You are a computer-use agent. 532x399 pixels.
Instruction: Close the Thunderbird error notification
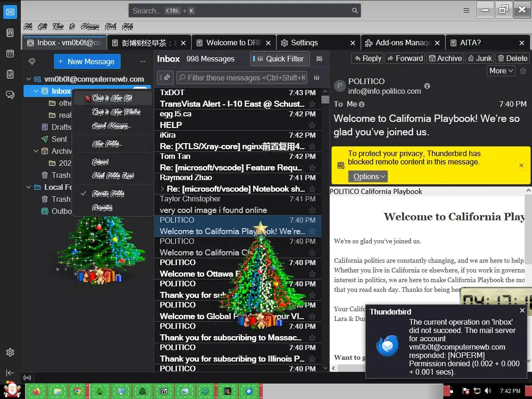[522, 310]
